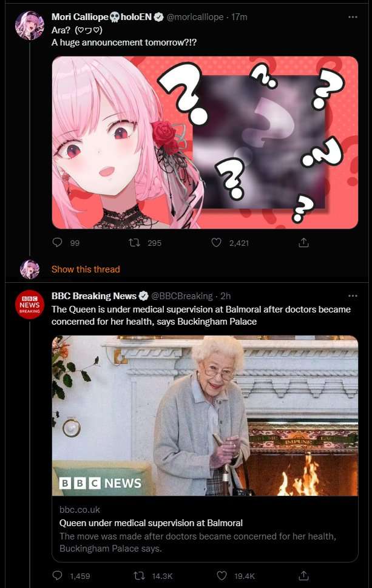Click the BBC Breaking News display name
This screenshot has width=372, height=588.
tap(94, 296)
